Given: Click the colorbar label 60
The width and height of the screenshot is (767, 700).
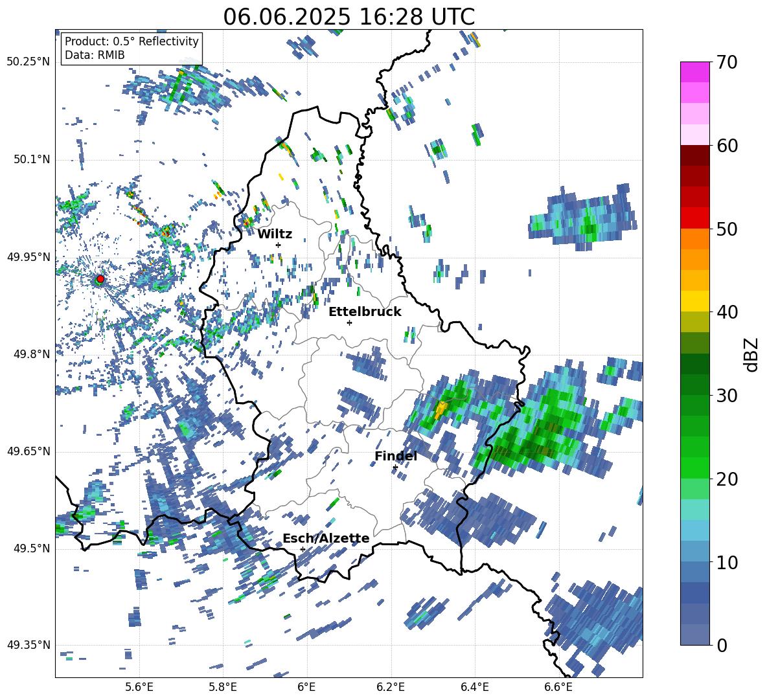Looking at the screenshot, I should click(726, 146).
